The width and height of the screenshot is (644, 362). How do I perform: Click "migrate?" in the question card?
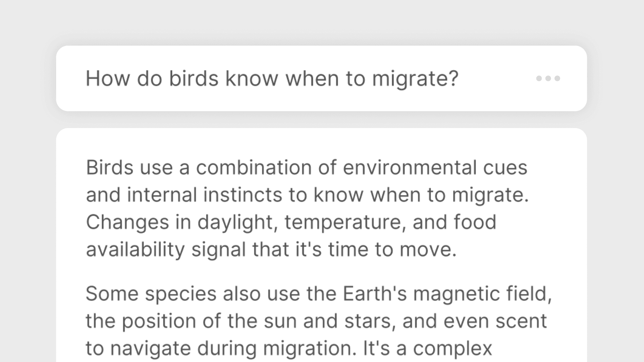415,78
